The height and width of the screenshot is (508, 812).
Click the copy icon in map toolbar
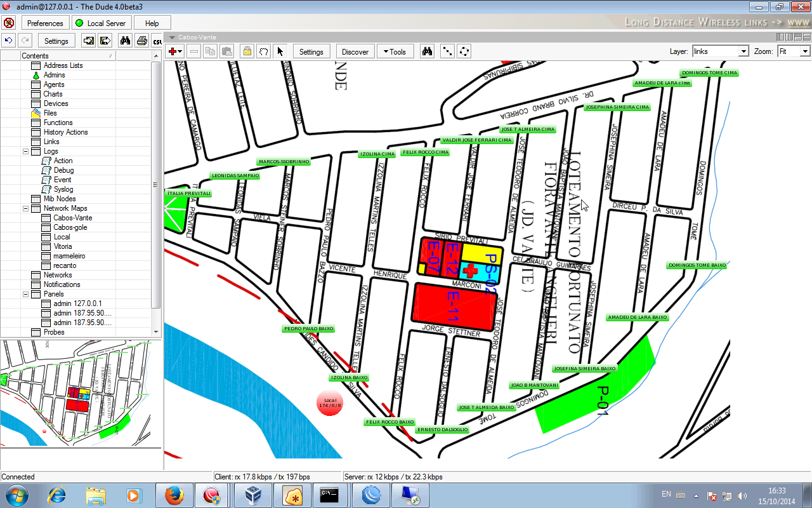[210, 51]
